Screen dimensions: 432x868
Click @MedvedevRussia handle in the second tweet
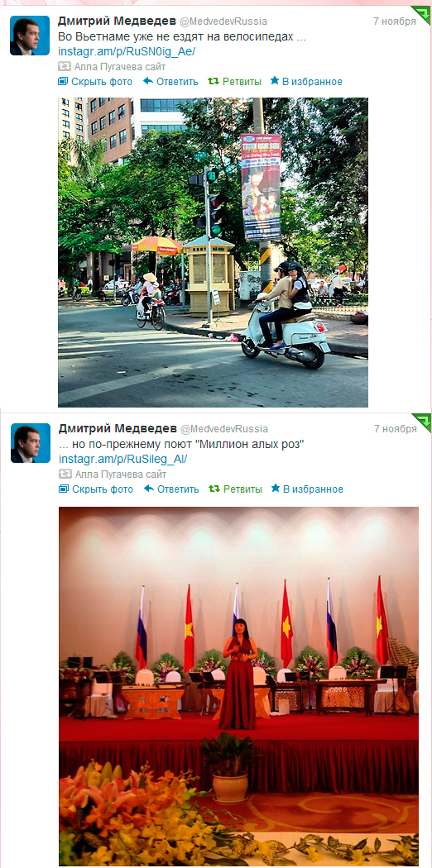click(x=224, y=429)
